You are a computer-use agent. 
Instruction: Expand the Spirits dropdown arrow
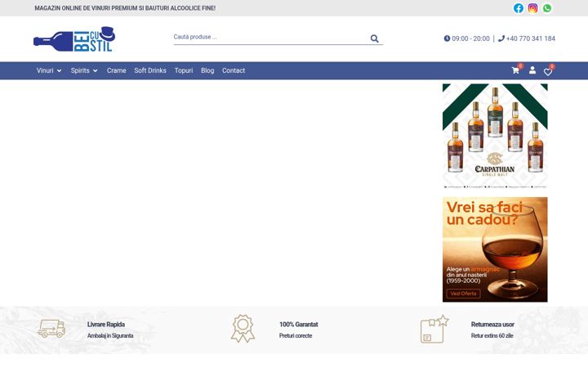pyautogui.click(x=95, y=70)
